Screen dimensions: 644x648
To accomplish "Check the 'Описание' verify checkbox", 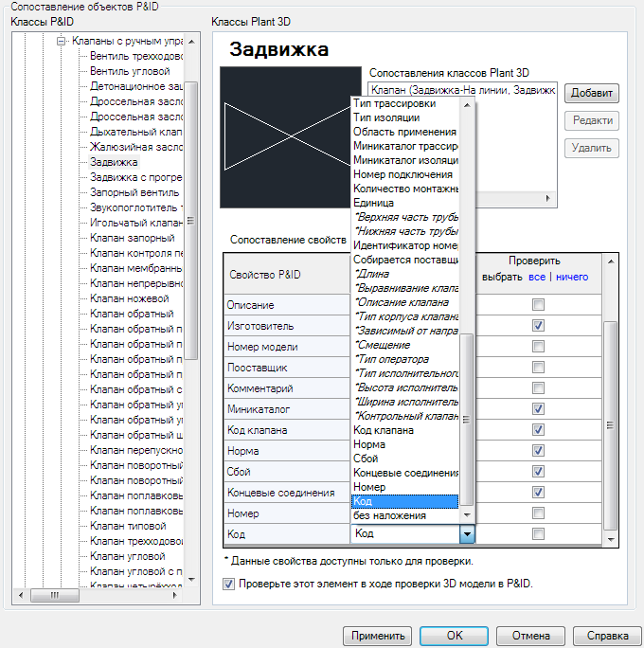I will coord(538,304).
